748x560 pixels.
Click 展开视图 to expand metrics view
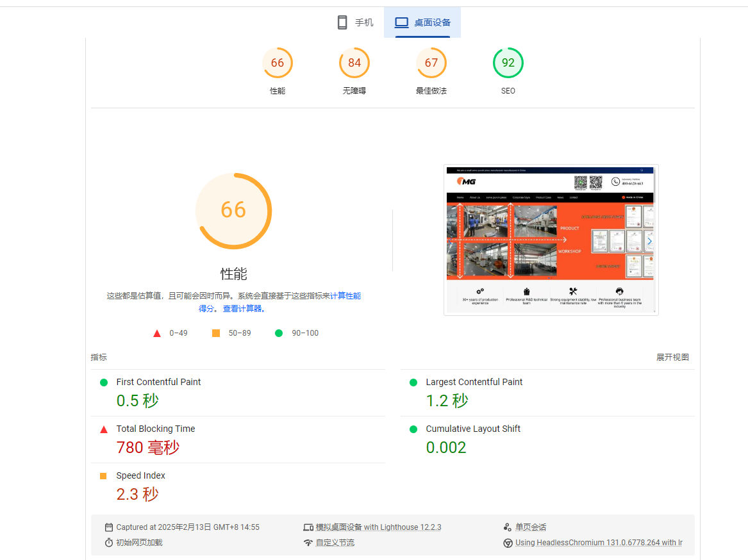tap(672, 358)
